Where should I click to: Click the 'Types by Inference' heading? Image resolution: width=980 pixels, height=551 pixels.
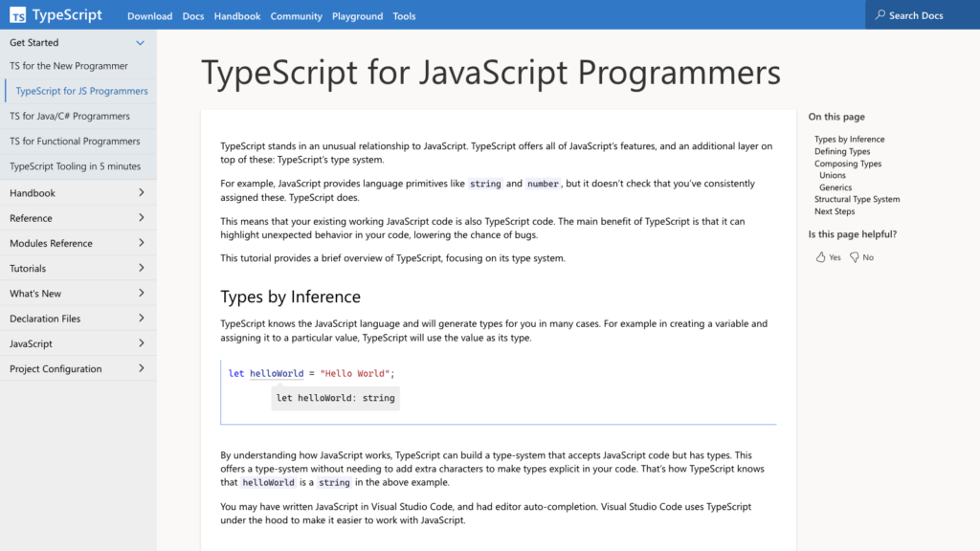click(x=290, y=297)
